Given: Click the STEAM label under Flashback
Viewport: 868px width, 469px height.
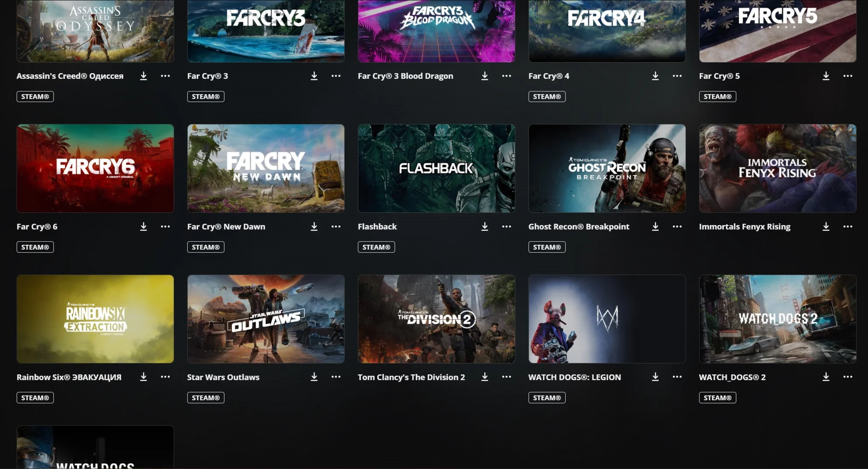Looking at the screenshot, I should tap(376, 247).
